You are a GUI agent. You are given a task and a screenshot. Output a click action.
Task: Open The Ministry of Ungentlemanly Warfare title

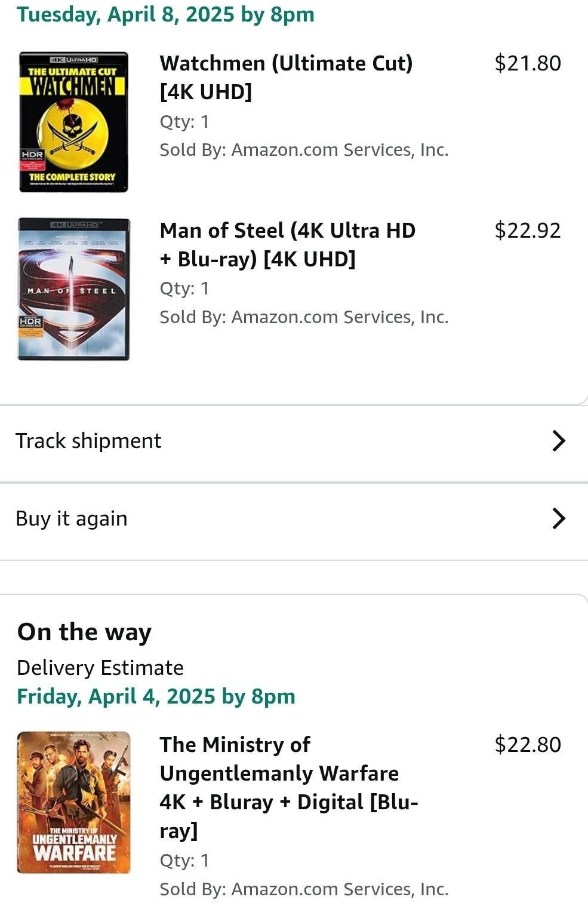click(x=288, y=787)
